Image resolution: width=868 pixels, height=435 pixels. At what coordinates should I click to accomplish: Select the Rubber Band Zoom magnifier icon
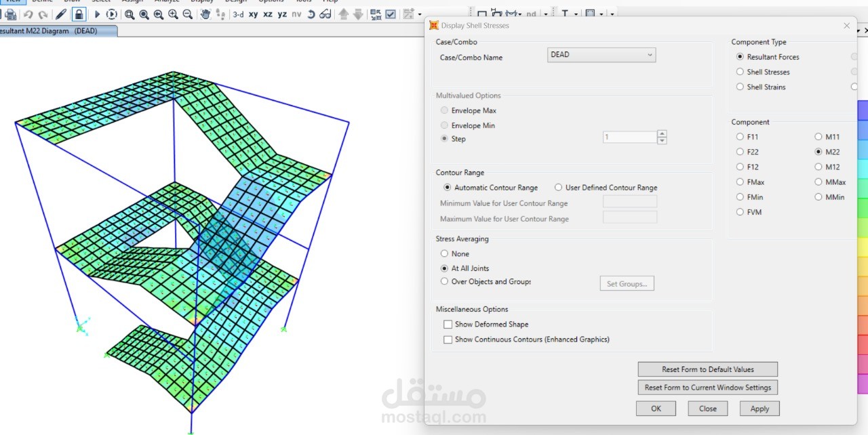(x=129, y=14)
